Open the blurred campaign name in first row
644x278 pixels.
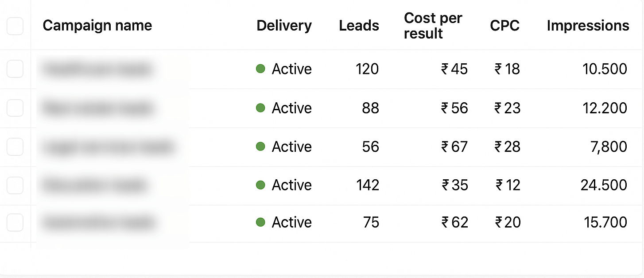[98, 69]
